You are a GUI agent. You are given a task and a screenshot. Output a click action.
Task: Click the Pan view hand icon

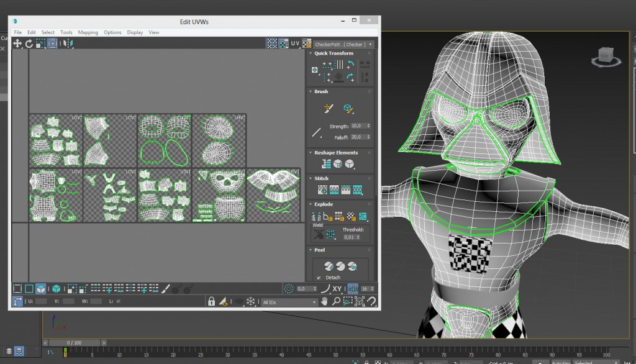[x=324, y=302]
